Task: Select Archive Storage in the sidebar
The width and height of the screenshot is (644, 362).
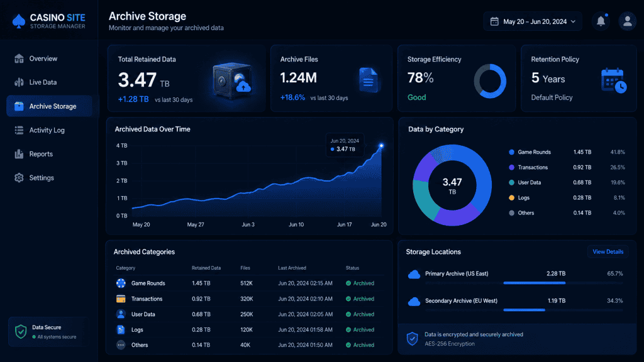Action: [x=49, y=106]
